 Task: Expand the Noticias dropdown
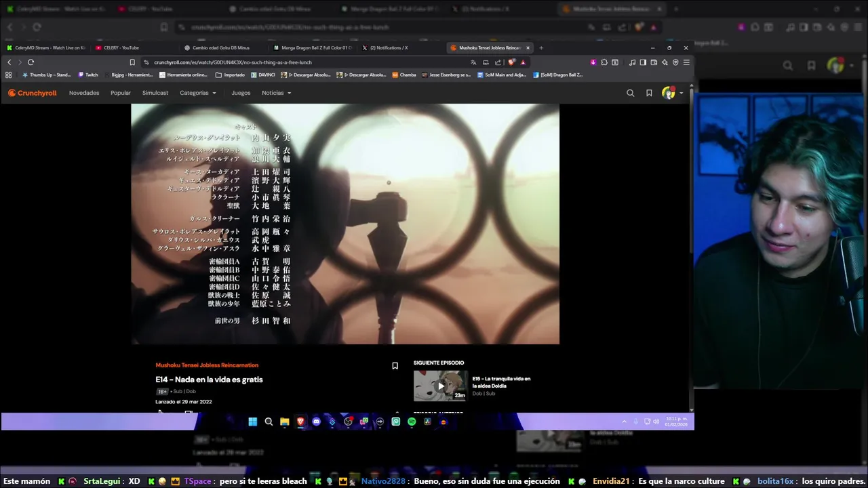point(277,93)
